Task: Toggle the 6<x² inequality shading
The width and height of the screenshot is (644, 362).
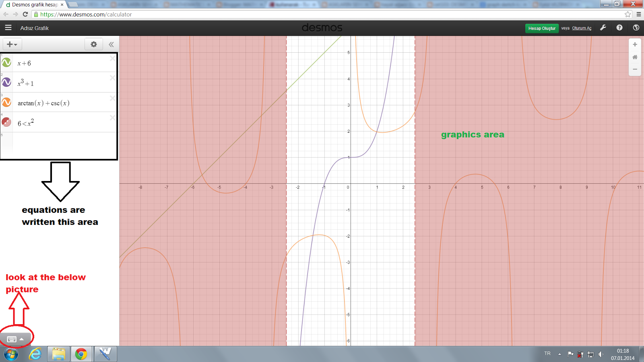Action: click(6, 122)
